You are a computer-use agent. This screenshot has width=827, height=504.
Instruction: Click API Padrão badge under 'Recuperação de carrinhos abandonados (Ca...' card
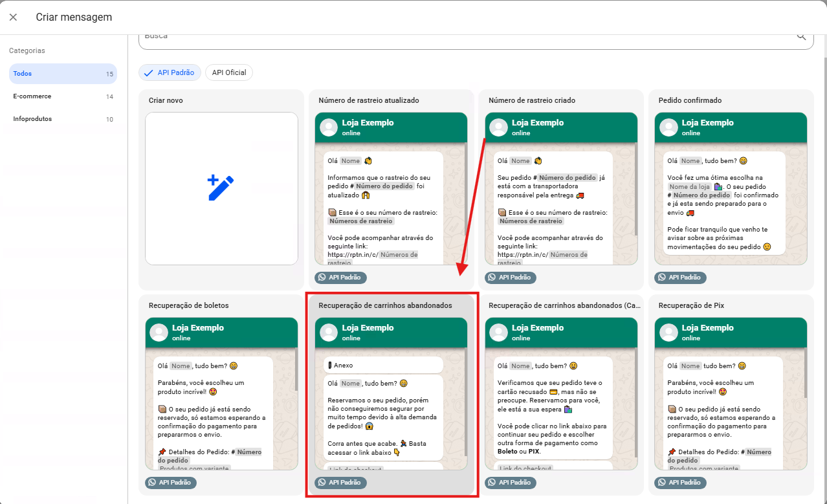511,483
